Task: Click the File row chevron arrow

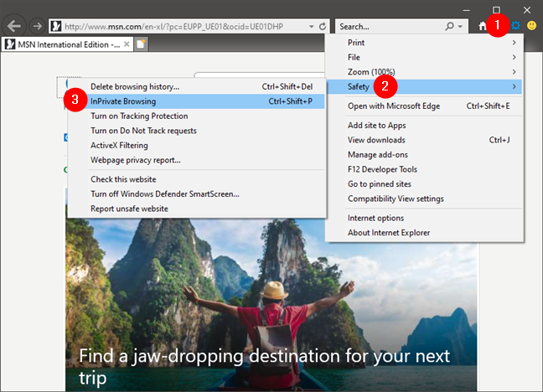Action: click(x=515, y=57)
